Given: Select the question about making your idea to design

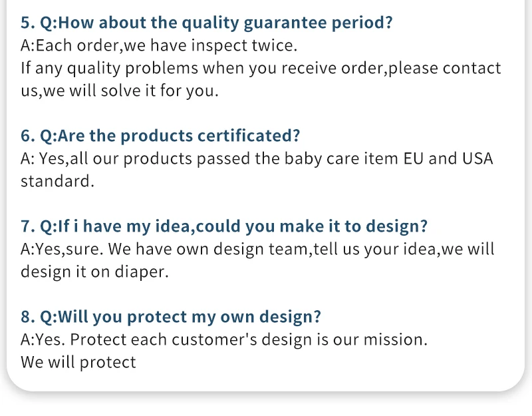Looking at the screenshot, I should (224, 227).
